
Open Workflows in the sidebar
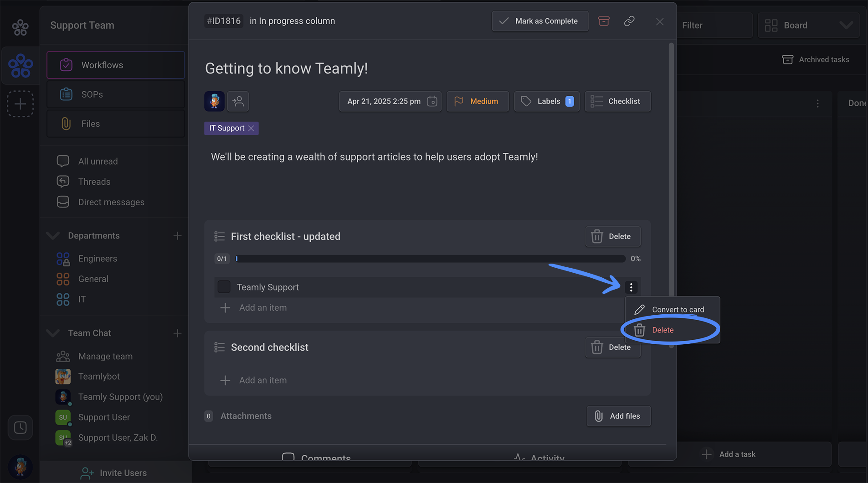coord(116,65)
